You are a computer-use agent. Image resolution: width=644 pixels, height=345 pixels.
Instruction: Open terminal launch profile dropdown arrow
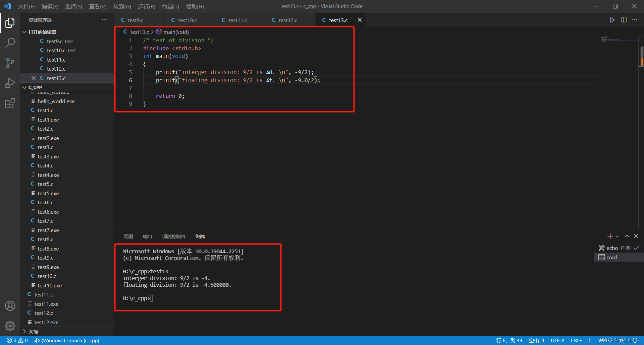pyautogui.click(x=617, y=236)
